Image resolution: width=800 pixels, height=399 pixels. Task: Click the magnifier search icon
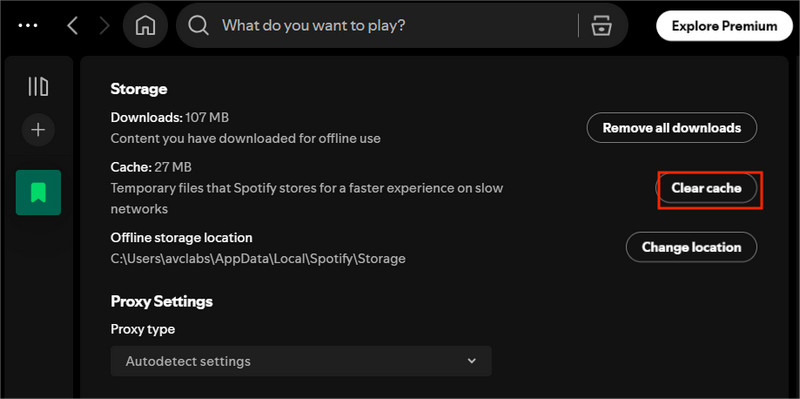click(x=198, y=26)
